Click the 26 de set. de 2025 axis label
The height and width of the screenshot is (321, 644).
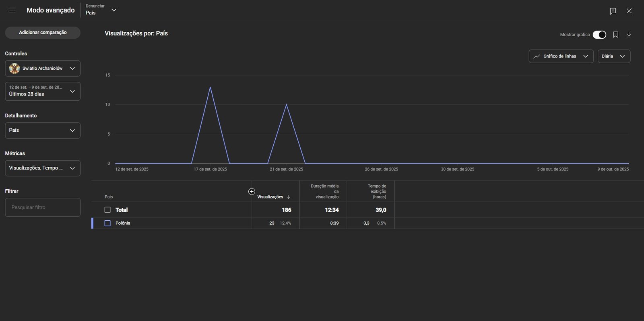pyautogui.click(x=382, y=169)
